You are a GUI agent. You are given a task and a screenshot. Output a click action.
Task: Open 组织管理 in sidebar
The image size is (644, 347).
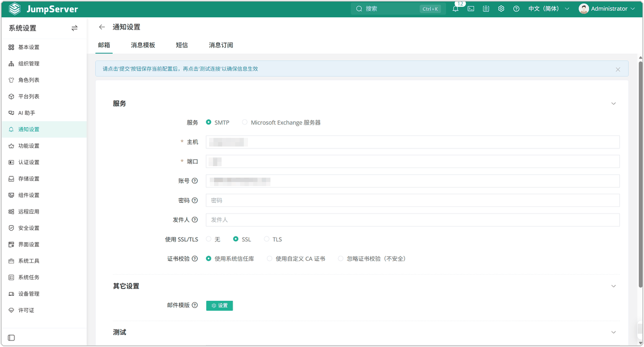coord(44,64)
